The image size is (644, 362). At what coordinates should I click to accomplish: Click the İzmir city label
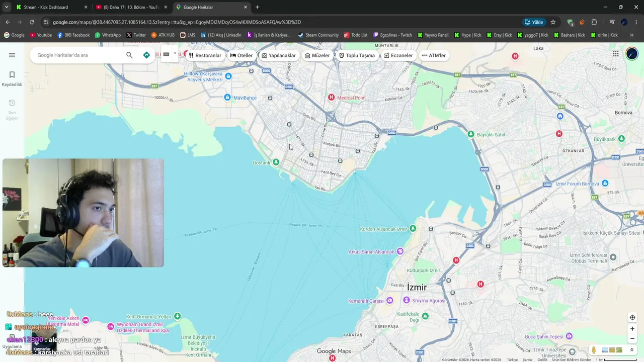[417, 288]
